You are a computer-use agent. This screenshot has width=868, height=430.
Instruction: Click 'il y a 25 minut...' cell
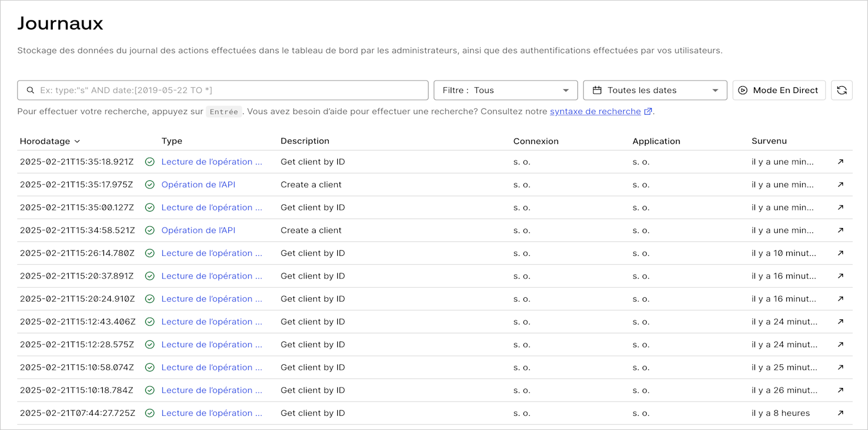(785, 367)
